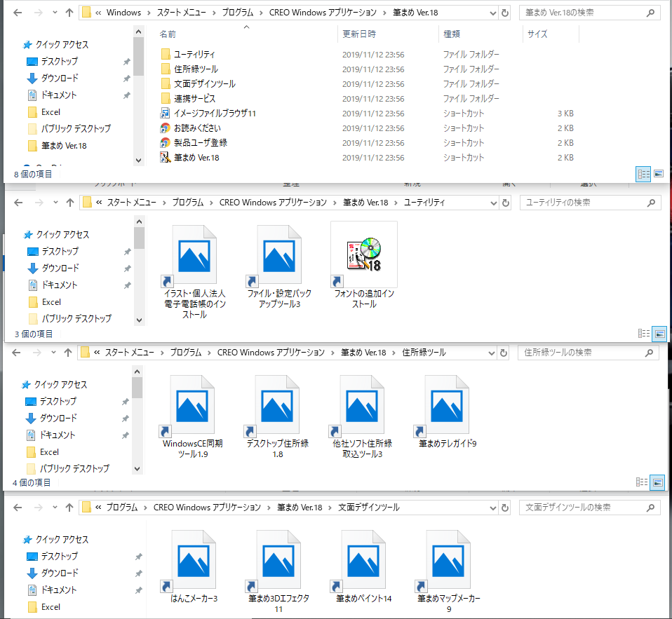
Task: Open the ユーティリティ folder in the file list
Action: coord(194,55)
